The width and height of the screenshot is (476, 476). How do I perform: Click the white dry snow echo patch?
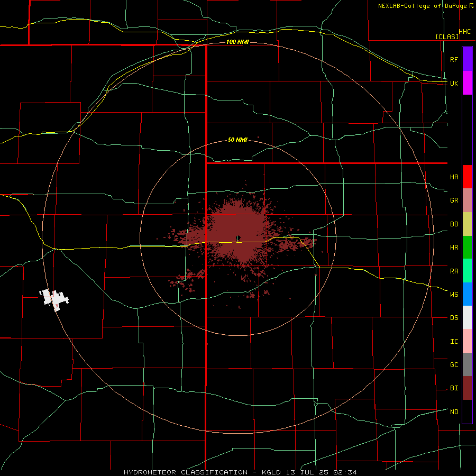pyautogui.click(x=54, y=299)
